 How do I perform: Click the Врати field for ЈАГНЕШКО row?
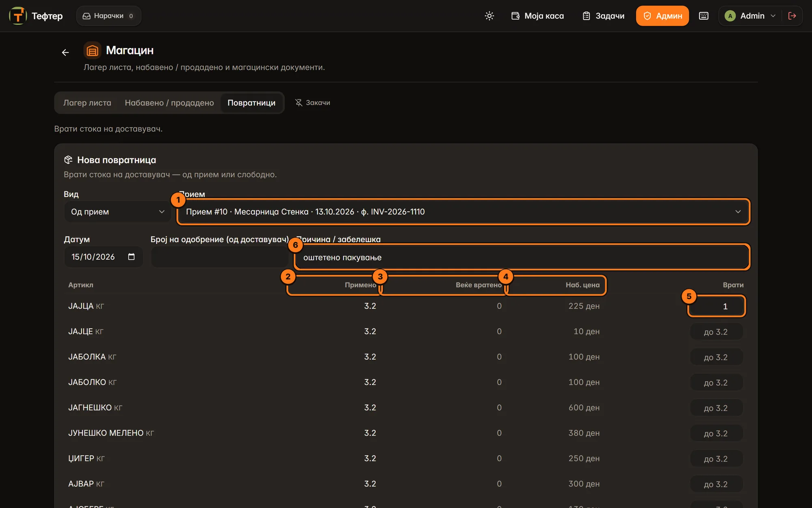[716, 408]
